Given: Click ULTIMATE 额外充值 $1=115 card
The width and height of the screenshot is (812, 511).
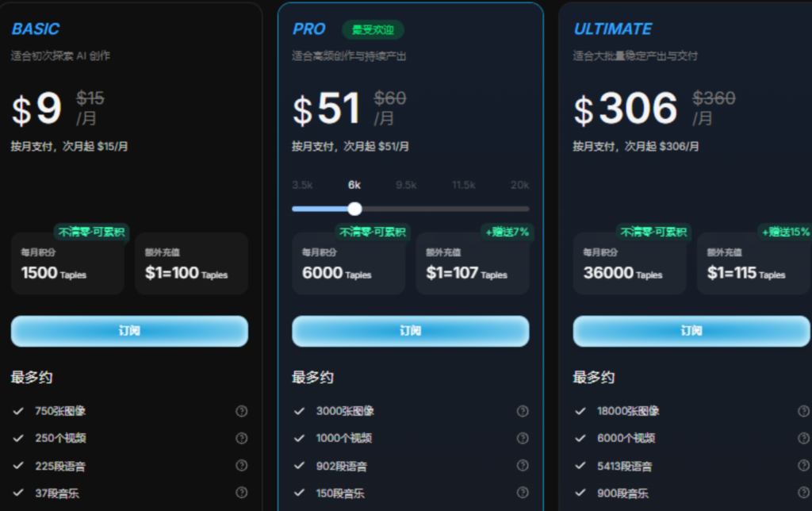Looking at the screenshot, I should click(x=753, y=264).
